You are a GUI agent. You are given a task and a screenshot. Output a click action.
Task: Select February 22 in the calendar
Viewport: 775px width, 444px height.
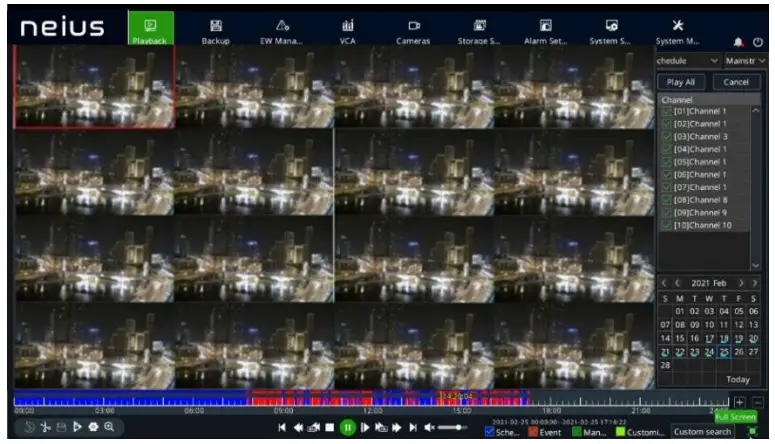pyautogui.click(x=680, y=352)
